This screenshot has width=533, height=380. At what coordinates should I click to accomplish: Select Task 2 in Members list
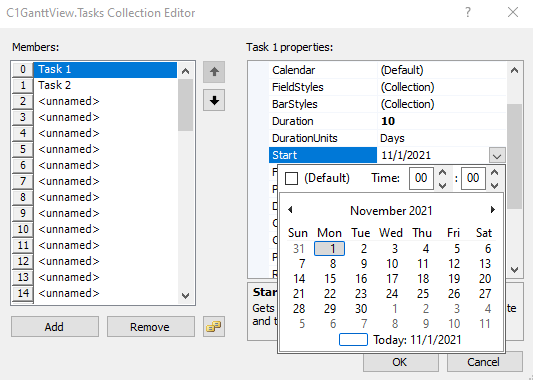(x=105, y=85)
